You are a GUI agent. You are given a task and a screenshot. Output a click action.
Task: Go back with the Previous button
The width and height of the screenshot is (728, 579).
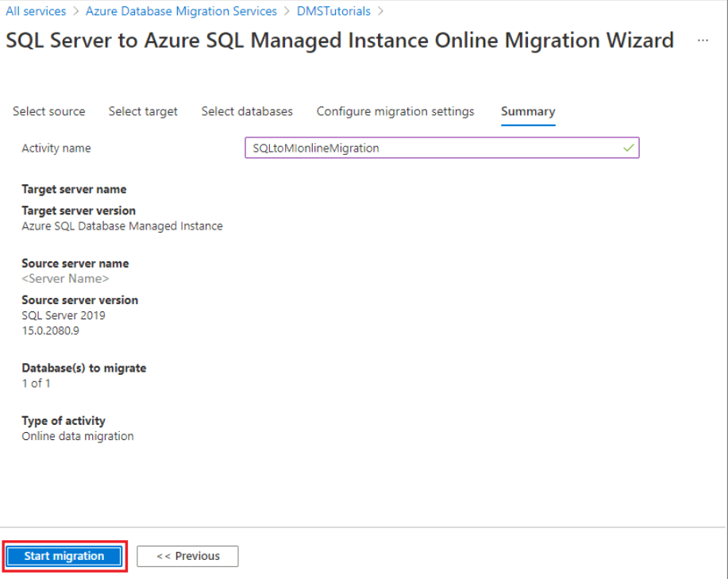[187, 556]
